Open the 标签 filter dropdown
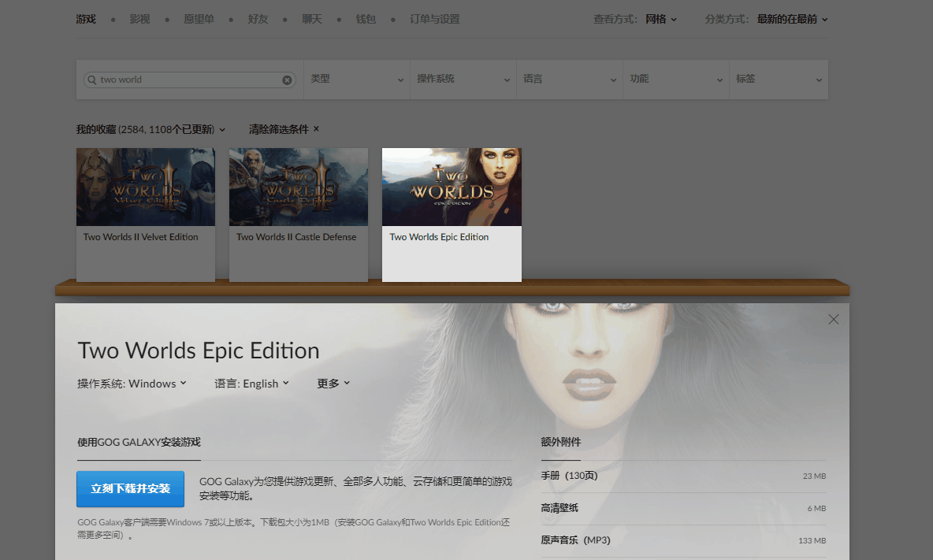This screenshot has height=560, width=933. (779, 79)
